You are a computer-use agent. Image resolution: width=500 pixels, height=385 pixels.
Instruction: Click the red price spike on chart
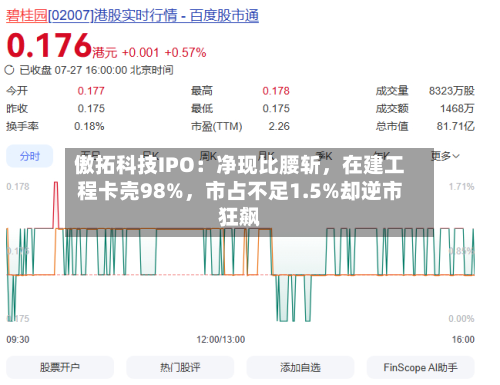[x=56, y=204]
